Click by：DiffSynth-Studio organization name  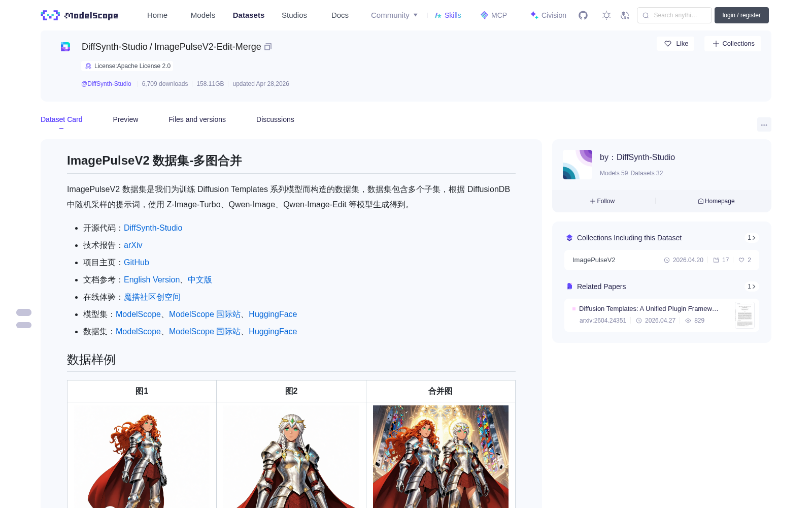tap(637, 157)
